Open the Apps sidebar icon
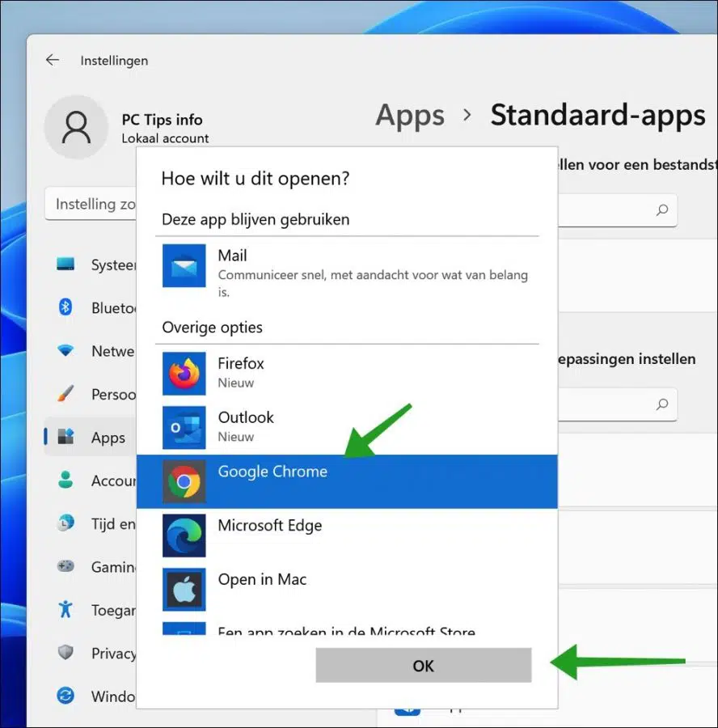The image size is (718, 728). [x=65, y=437]
